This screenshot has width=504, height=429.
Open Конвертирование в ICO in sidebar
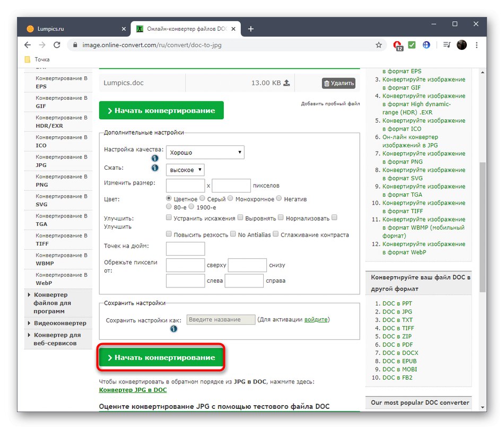pos(58,141)
